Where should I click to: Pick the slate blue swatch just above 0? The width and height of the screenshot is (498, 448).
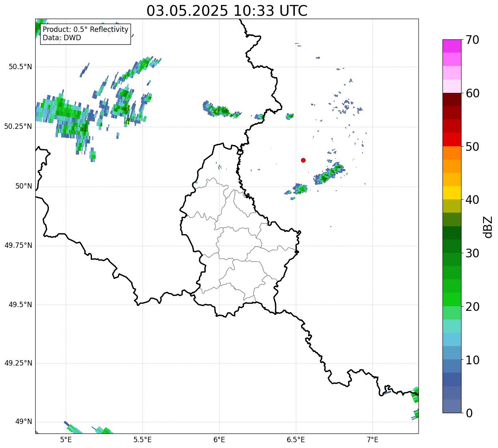[452, 406]
